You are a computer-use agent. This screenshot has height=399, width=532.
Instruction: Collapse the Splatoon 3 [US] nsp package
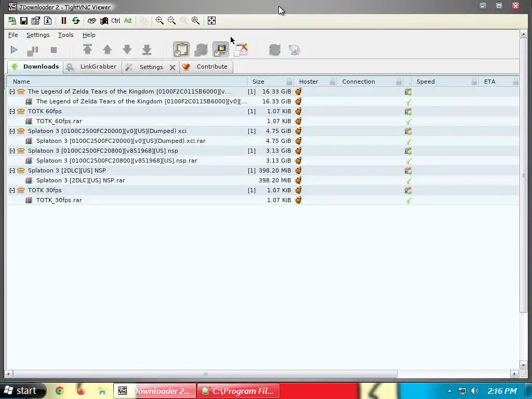[12, 151]
